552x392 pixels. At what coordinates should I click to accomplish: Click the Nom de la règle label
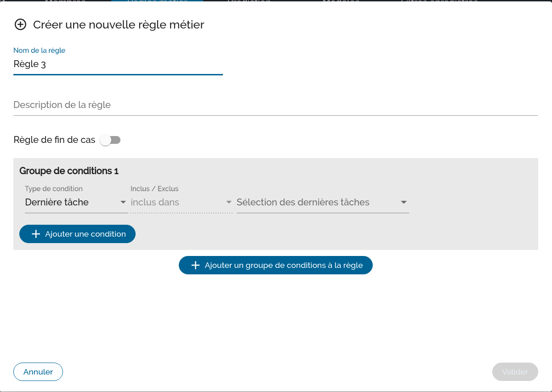(40, 51)
